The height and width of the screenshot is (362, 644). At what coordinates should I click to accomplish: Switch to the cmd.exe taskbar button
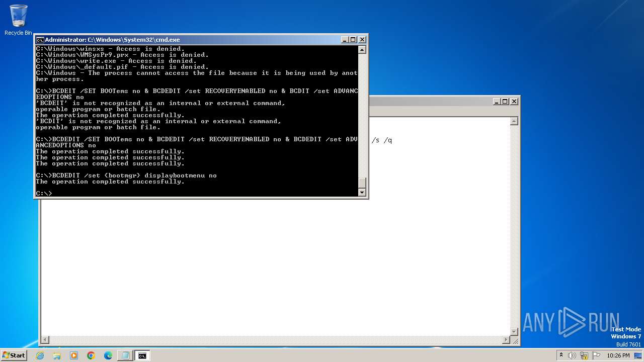point(142,355)
